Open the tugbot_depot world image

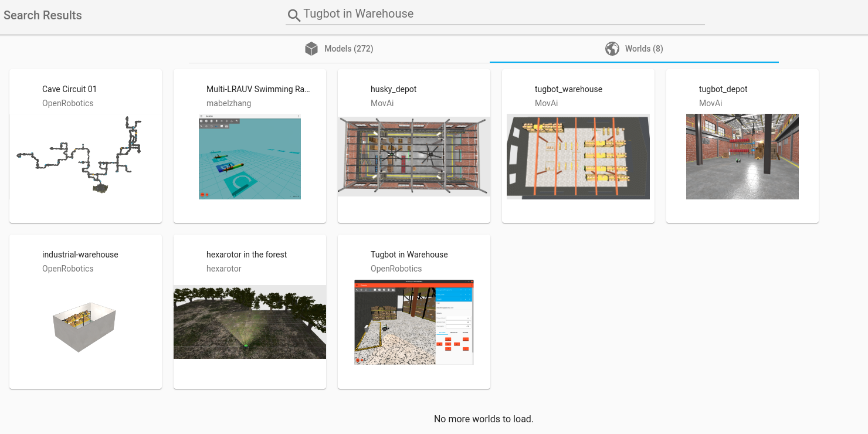tap(742, 157)
